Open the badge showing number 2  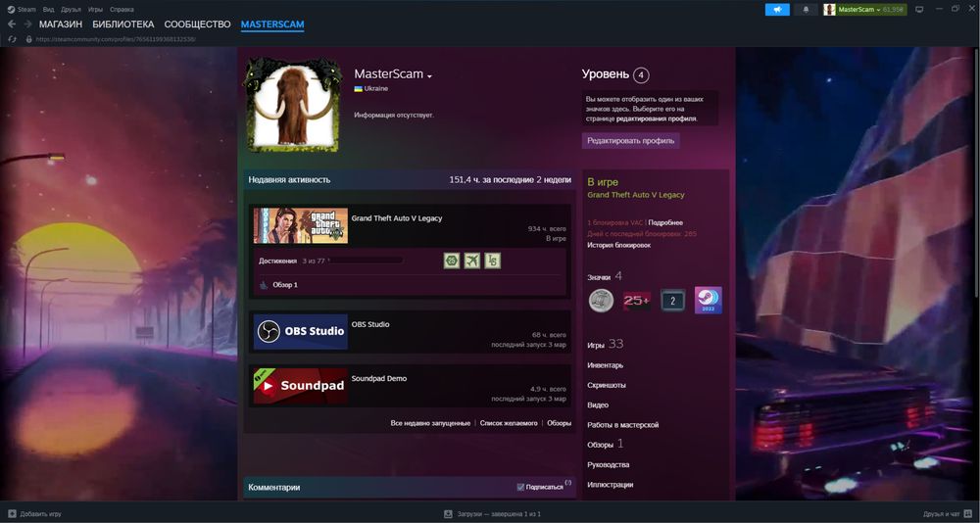click(x=672, y=301)
